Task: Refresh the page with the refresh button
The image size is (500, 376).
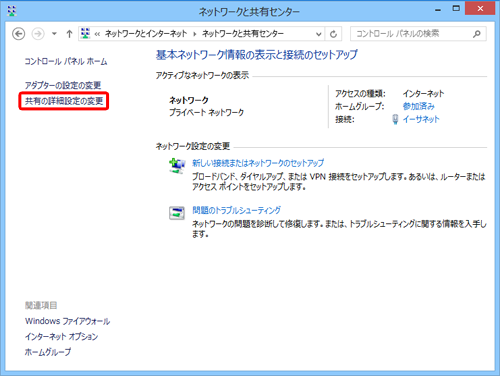Action: [333, 34]
